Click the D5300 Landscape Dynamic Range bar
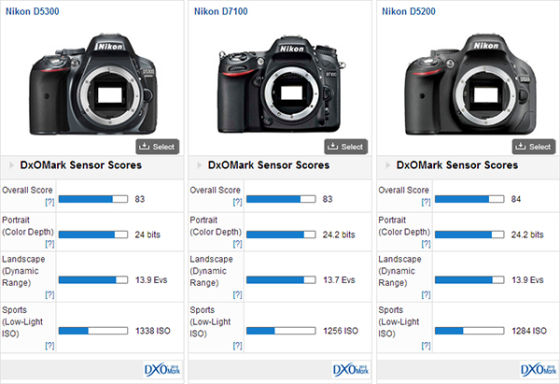The height and width of the screenshot is (384, 560). click(x=93, y=280)
